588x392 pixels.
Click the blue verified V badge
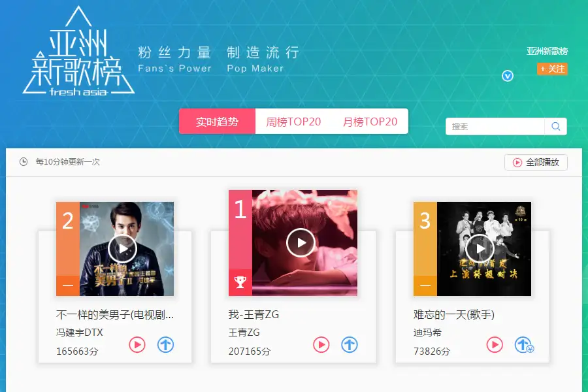(x=508, y=76)
